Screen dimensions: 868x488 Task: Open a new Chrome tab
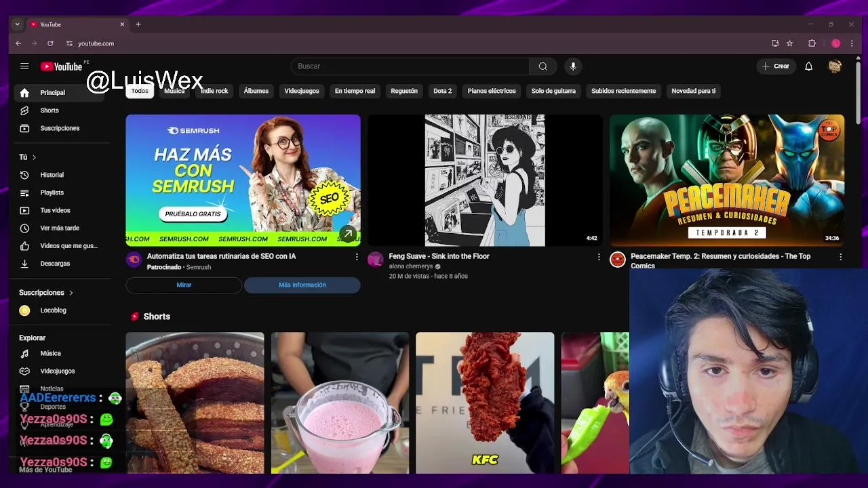[138, 24]
